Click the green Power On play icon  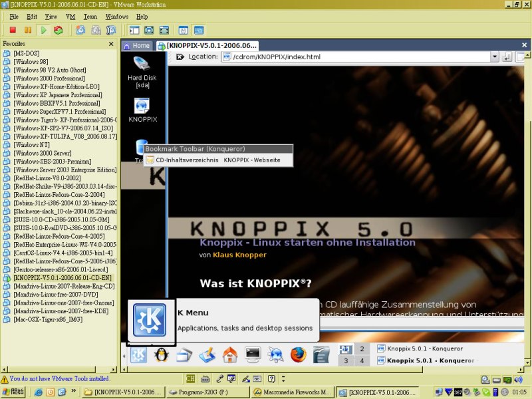[43, 30]
